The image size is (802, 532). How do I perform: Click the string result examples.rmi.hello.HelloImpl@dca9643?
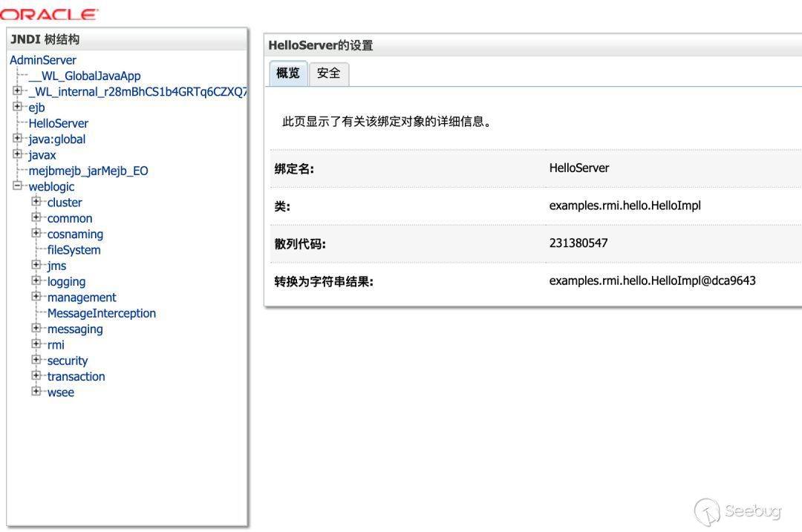tap(652, 281)
